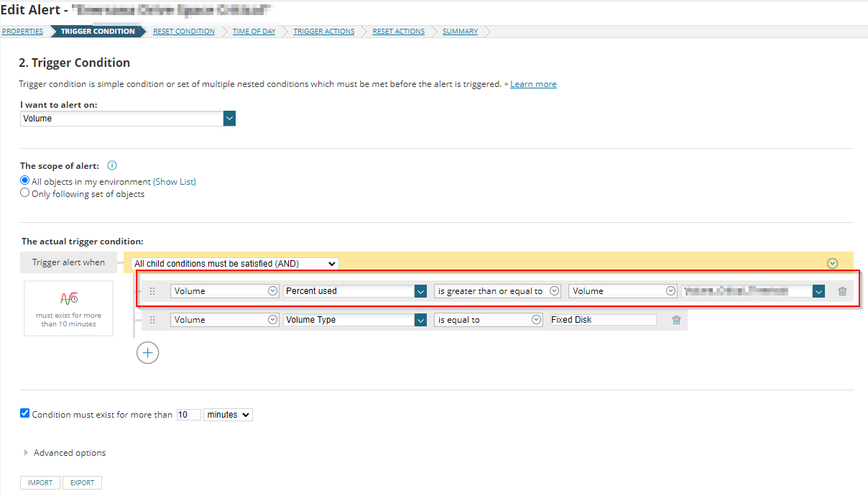Click the Export button
Image resolution: width=868 pixels, height=496 pixels.
82,482
